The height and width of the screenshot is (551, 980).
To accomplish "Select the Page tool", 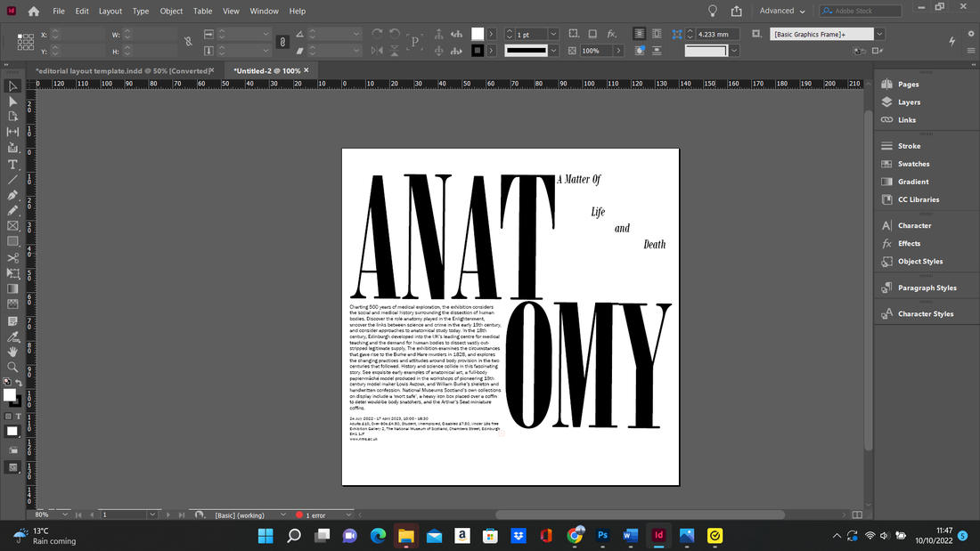I will click(x=12, y=117).
